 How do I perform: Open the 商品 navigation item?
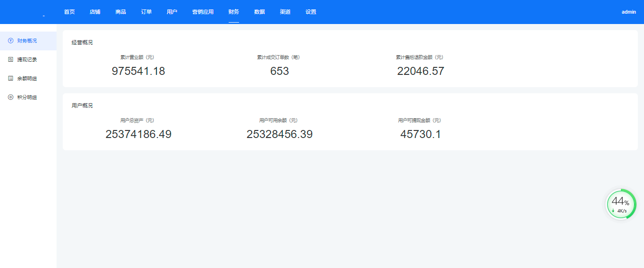pyautogui.click(x=121, y=12)
